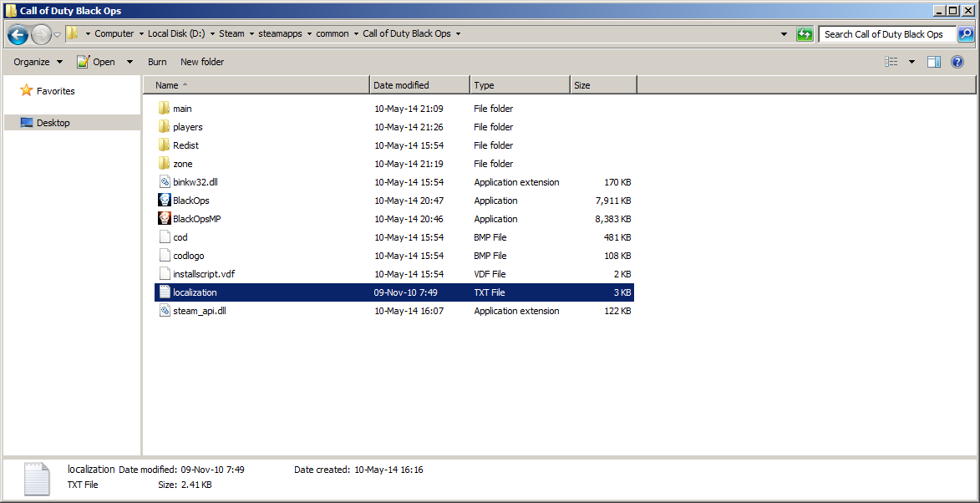Image resolution: width=980 pixels, height=503 pixels.
Task: Select Computer in the breadcrumb path
Action: point(114,33)
